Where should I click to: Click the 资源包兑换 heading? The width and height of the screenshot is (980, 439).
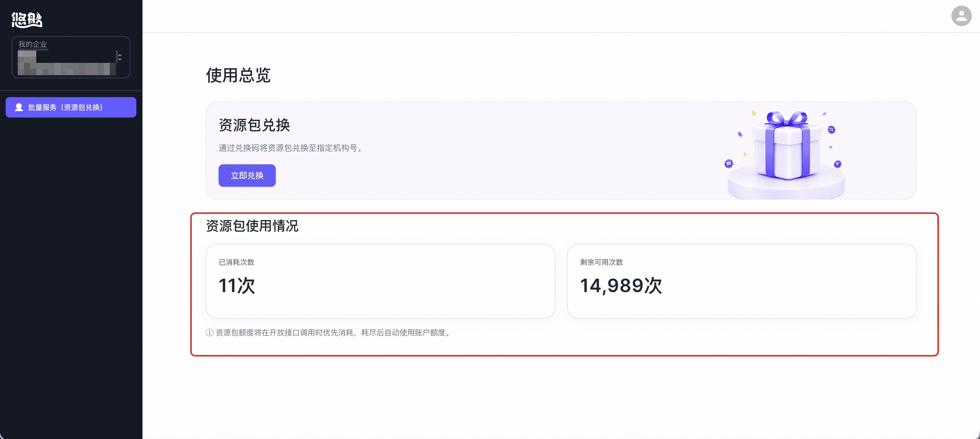pyautogui.click(x=254, y=125)
